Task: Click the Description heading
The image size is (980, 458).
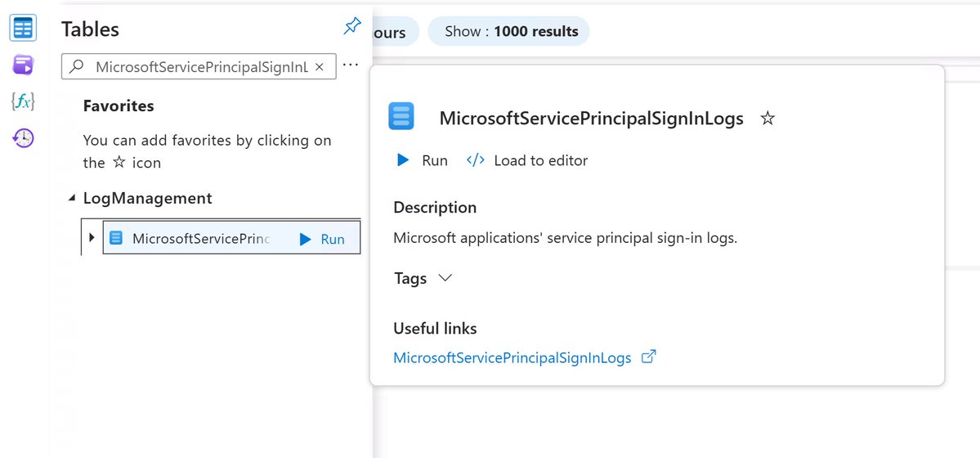Action: 435,207
